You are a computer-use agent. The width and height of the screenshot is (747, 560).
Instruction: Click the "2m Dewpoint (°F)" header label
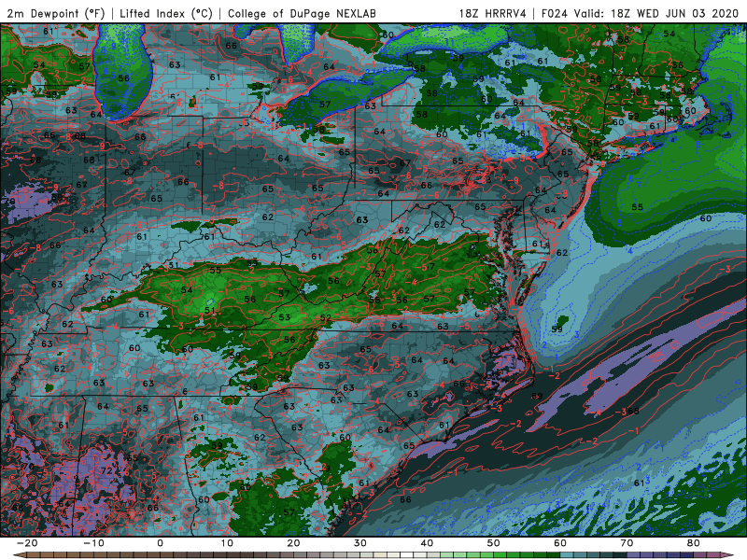pos(55,13)
